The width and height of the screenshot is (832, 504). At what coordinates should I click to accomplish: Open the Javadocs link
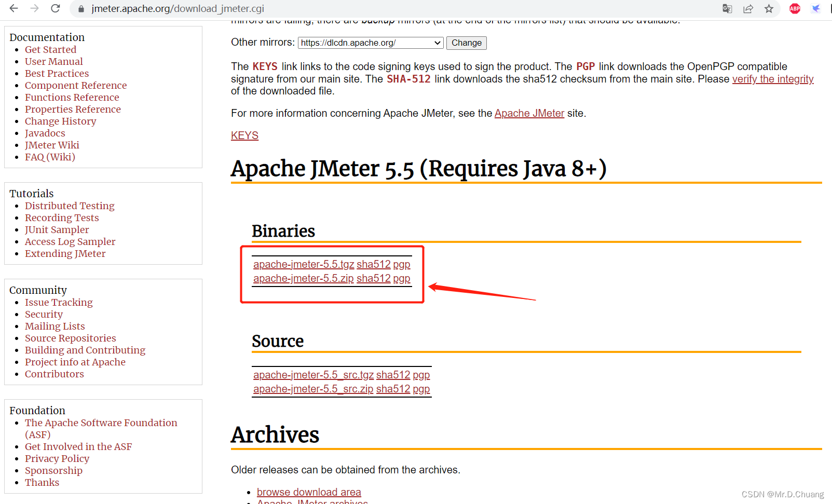coord(45,133)
